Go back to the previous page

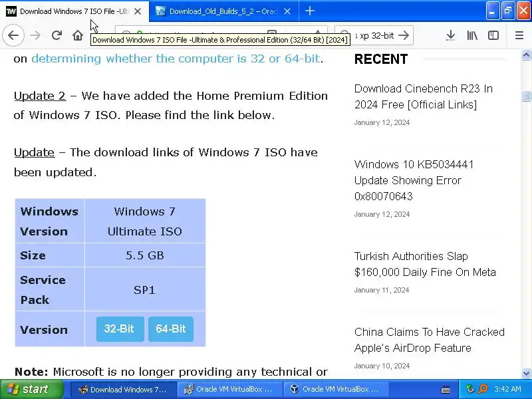pos(13,35)
